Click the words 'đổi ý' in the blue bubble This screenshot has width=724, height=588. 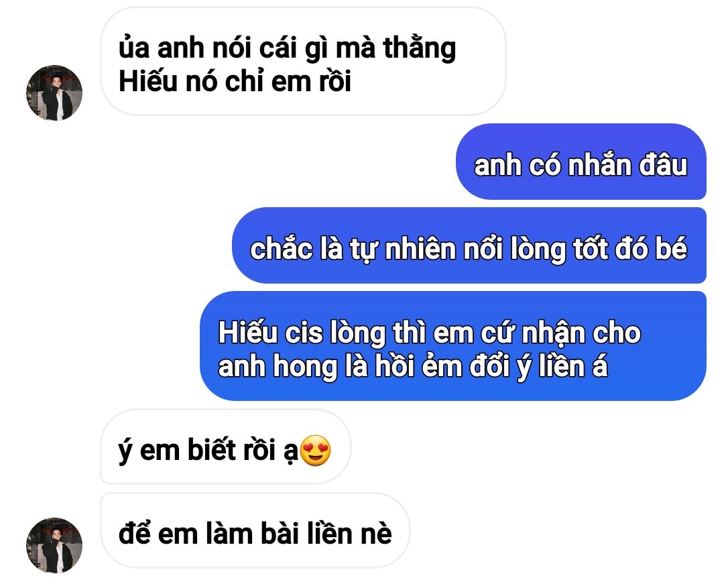501,366
